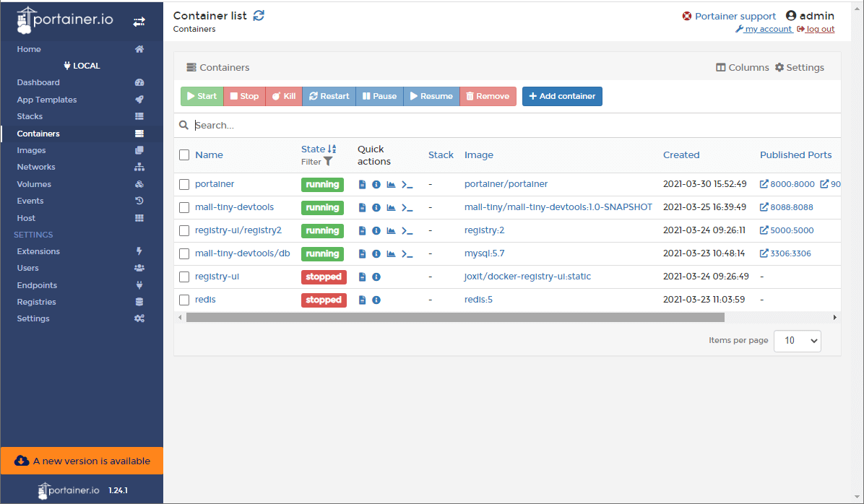Open inspect icon for redis container

click(376, 300)
